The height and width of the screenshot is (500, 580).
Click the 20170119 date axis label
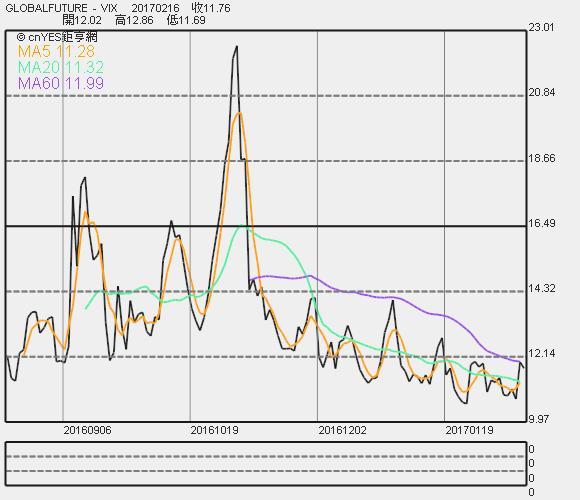[469, 430]
